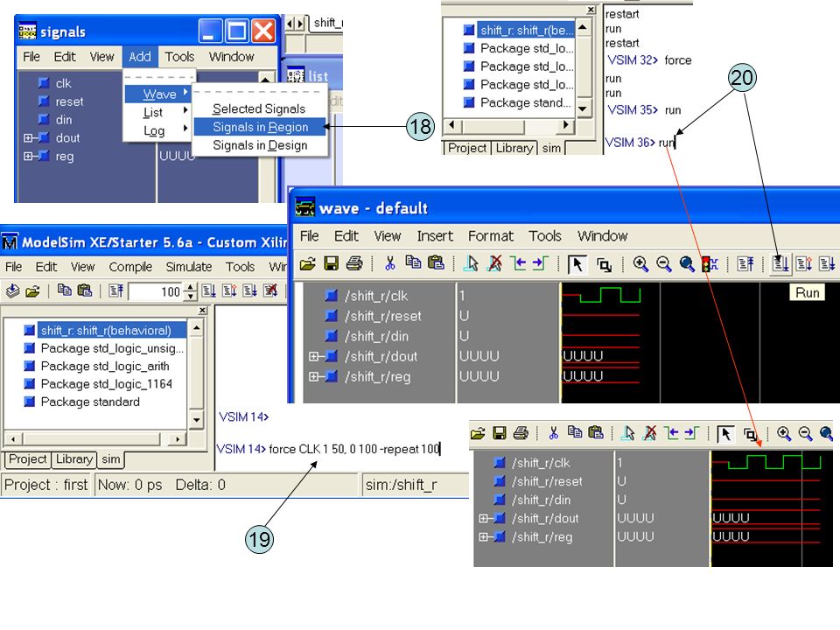Open the Simulate menu in ModelSim main window
This screenshot has width=840, height=630.
[x=189, y=267]
